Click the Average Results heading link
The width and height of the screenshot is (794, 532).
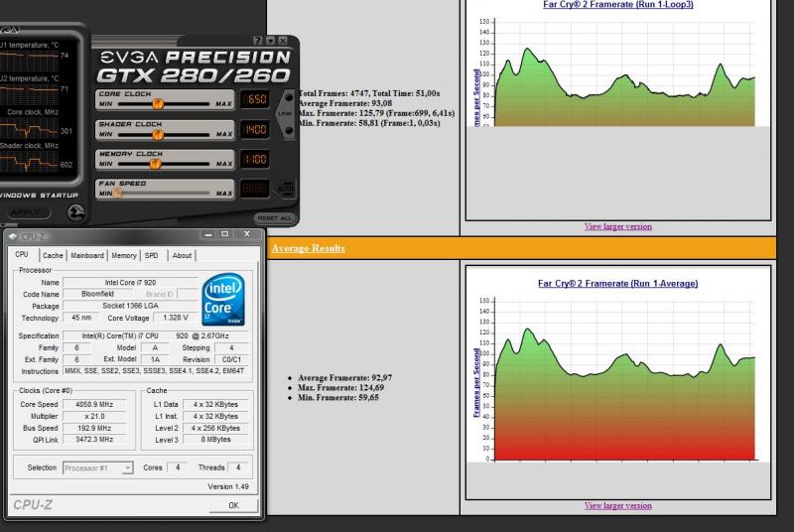pos(309,248)
